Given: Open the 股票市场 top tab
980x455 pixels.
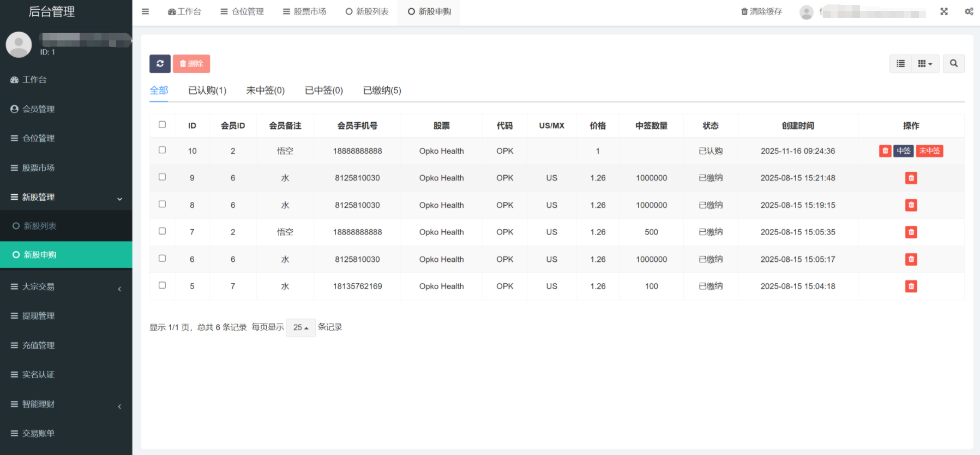Looking at the screenshot, I should [x=304, y=11].
